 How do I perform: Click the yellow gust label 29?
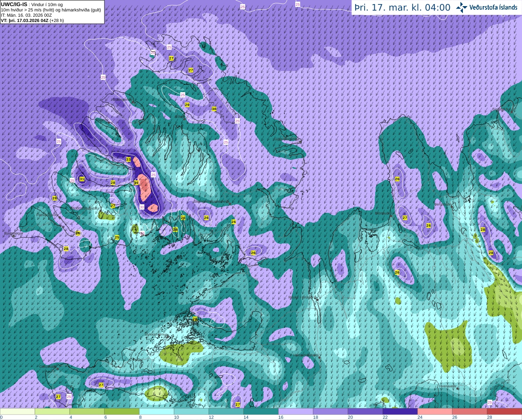coord(187,105)
